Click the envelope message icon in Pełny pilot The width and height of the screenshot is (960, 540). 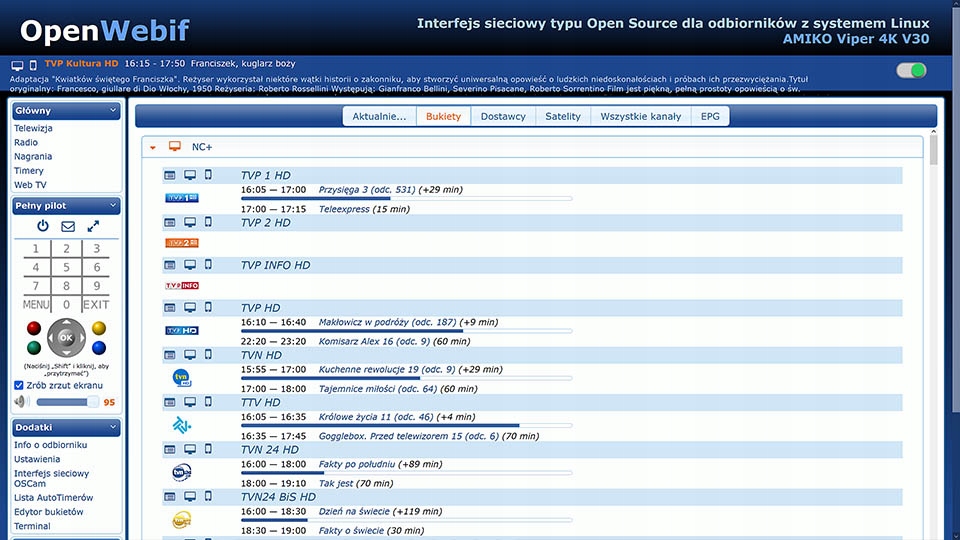[x=68, y=226]
